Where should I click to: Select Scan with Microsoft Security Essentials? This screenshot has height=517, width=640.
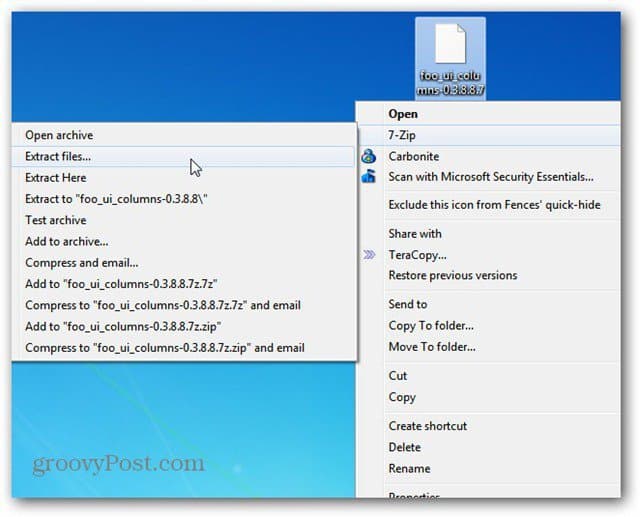click(x=489, y=177)
